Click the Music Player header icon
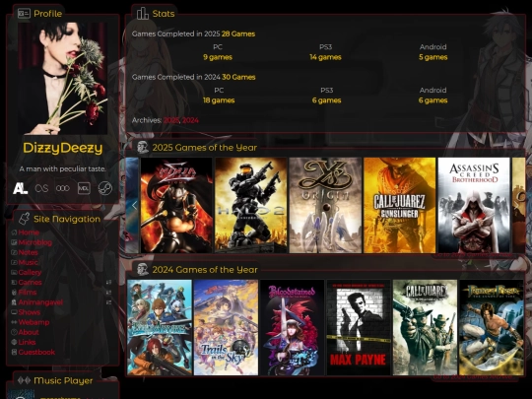 (24, 380)
